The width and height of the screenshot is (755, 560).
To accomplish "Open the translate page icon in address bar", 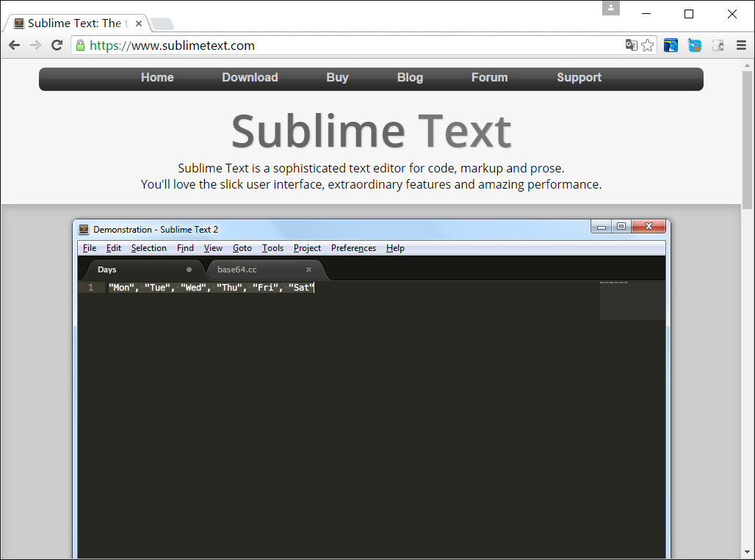I will point(632,46).
